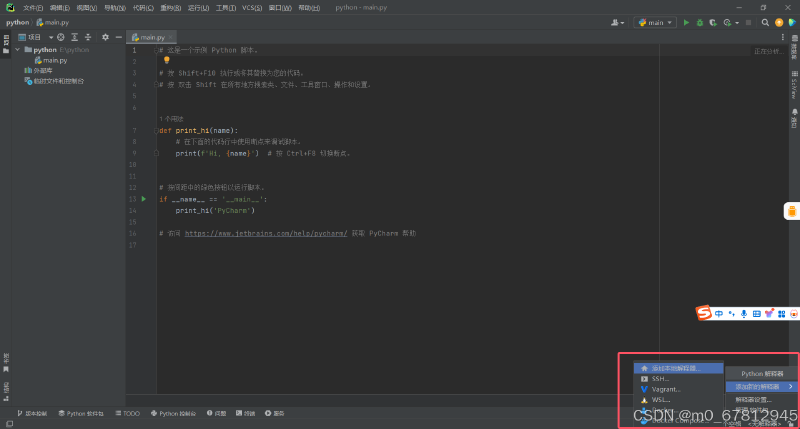Close the main.py editor tab
Screen dimensions: 800x429
tap(171, 37)
